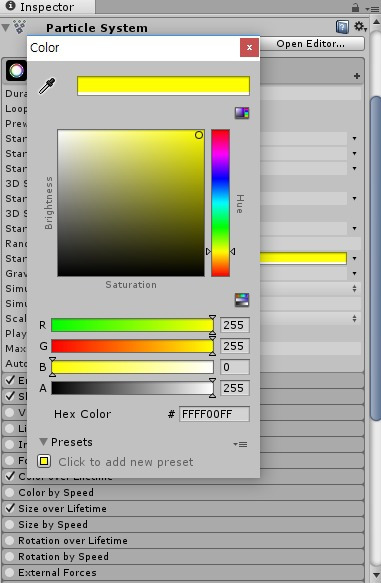Screen dimensions: 381x583
Task: Pick a screen color with the eyedropper
Action: click(47, 86)
